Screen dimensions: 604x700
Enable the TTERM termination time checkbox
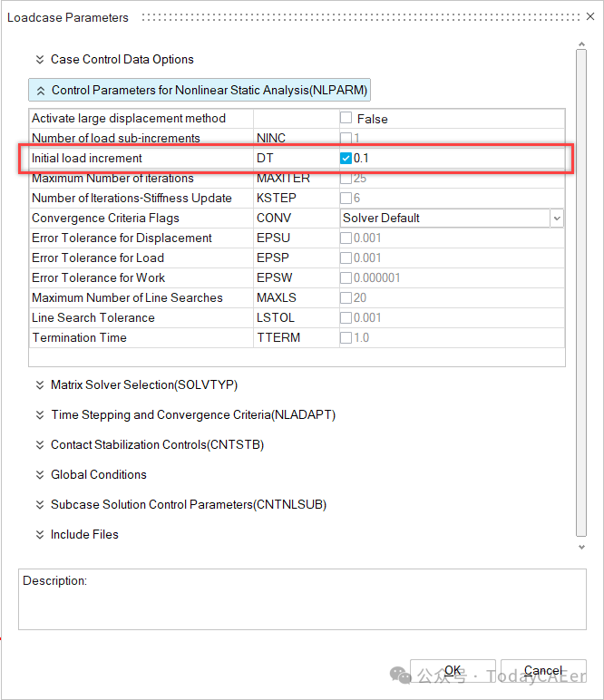[x=346, y=338]
